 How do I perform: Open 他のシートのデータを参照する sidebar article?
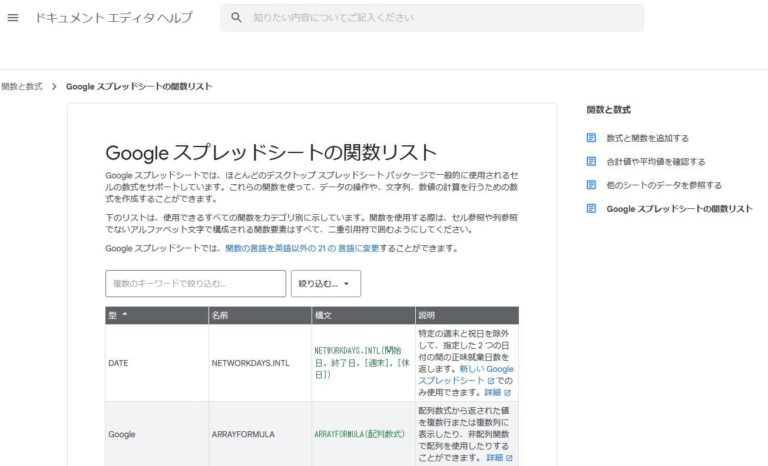coord(663,185)
